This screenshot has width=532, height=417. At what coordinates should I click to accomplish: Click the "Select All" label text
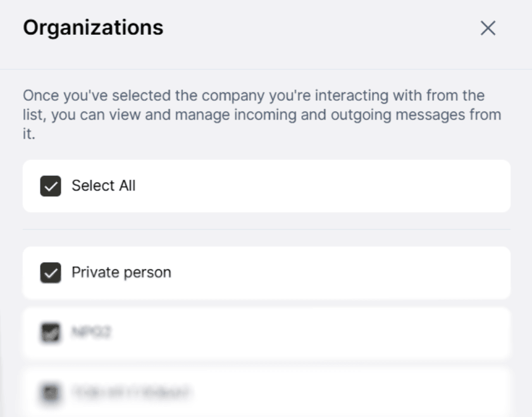tap(103, 186)
